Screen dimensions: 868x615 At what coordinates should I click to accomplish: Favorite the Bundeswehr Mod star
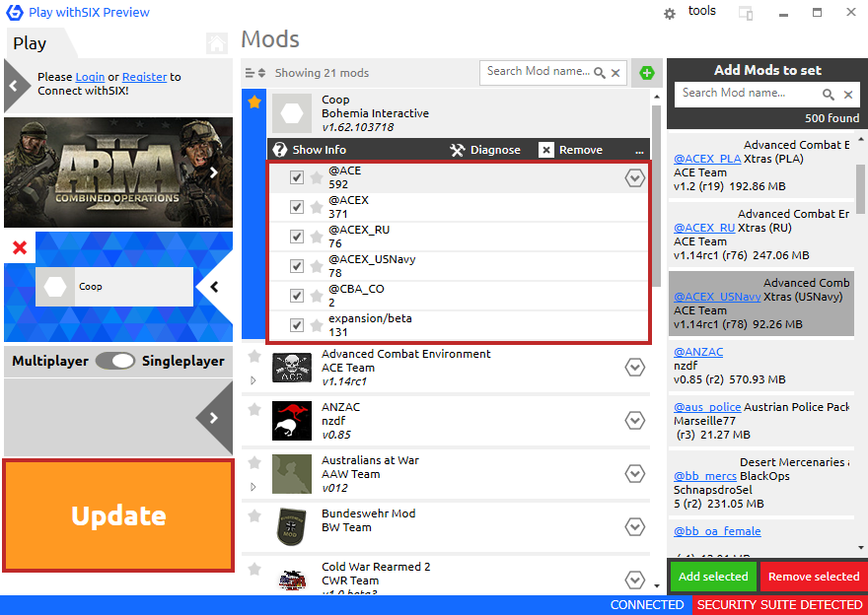(x=254, y=515)
